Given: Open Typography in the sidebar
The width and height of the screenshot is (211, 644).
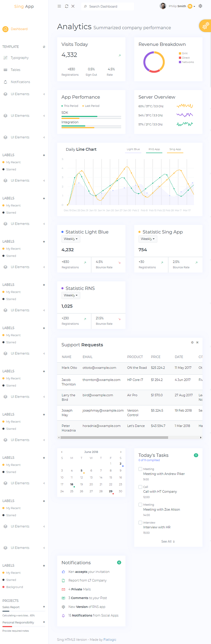Looking at the screenshot, I should click(20, 58).
